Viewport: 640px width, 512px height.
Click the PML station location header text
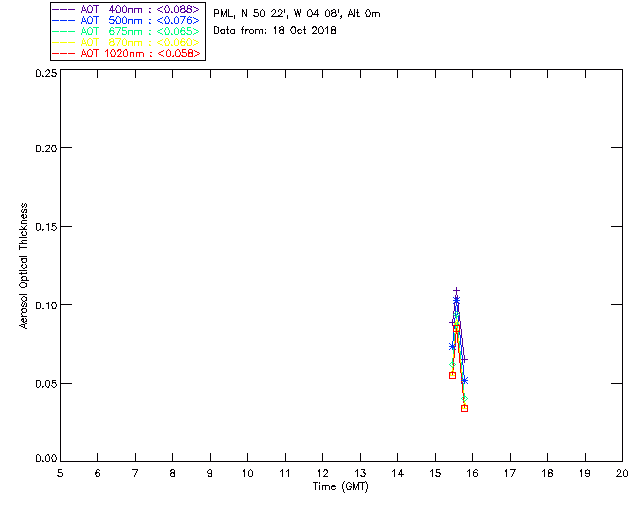click(x=297, y=14)
